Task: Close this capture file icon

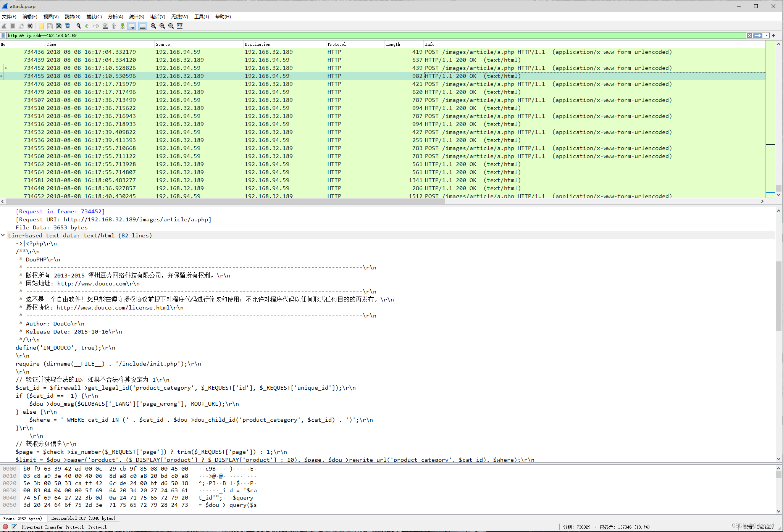Action: 59,26
